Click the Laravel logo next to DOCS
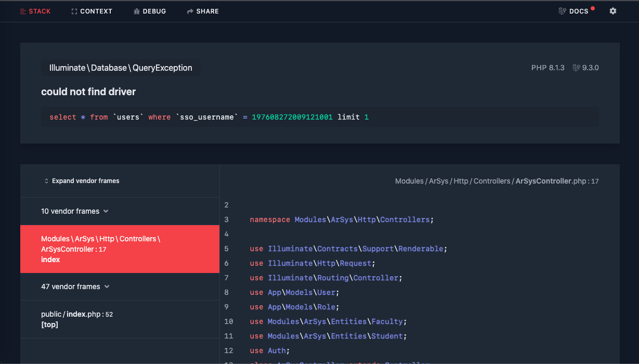 [562, 10]
